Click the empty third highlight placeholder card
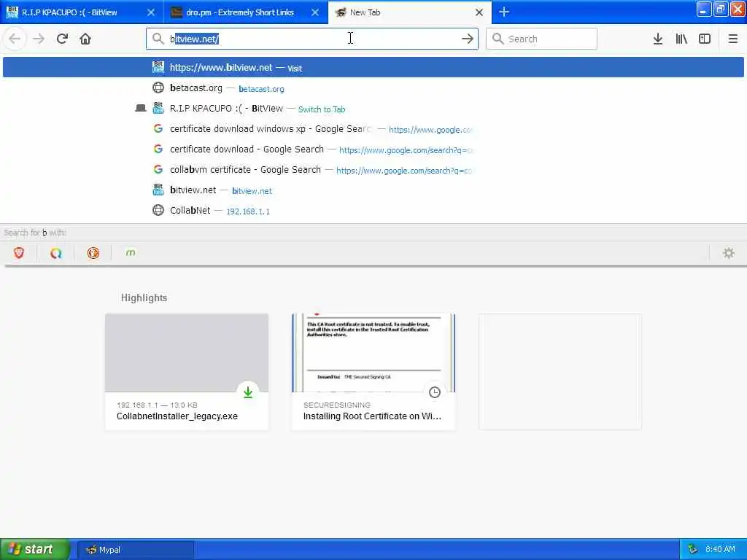Screen dimensions: 747x560 tap(560, 372)
